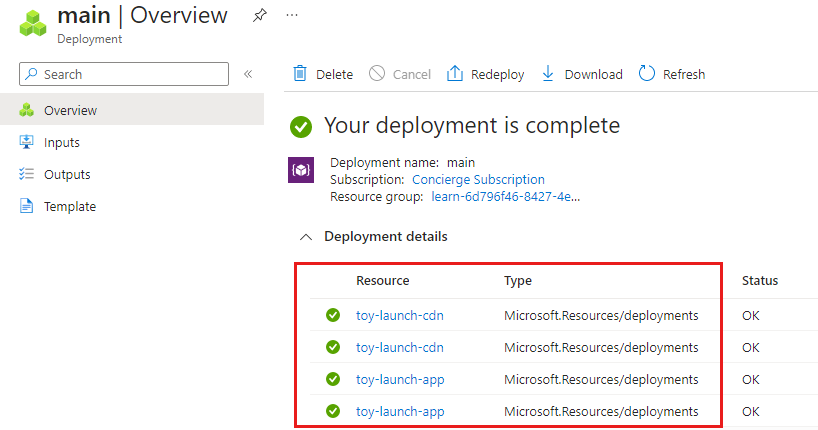Select the Template menu item

[x=70, y=206]
